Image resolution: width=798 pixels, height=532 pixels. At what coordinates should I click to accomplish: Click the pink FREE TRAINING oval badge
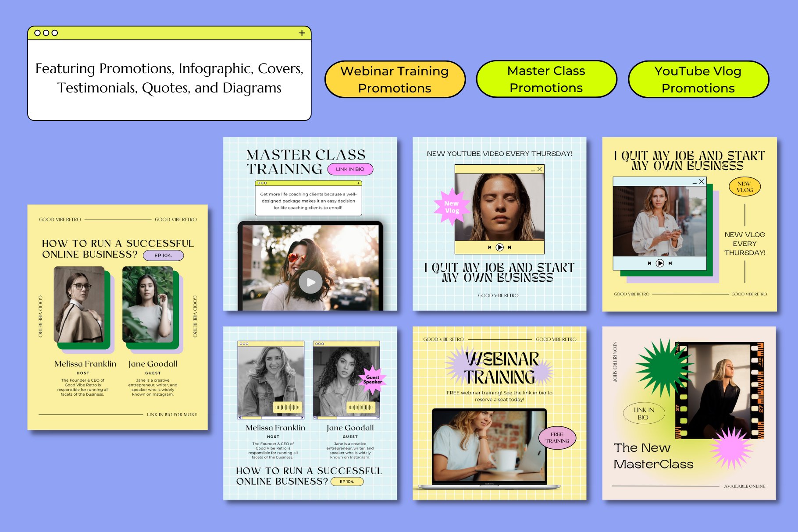557,437
